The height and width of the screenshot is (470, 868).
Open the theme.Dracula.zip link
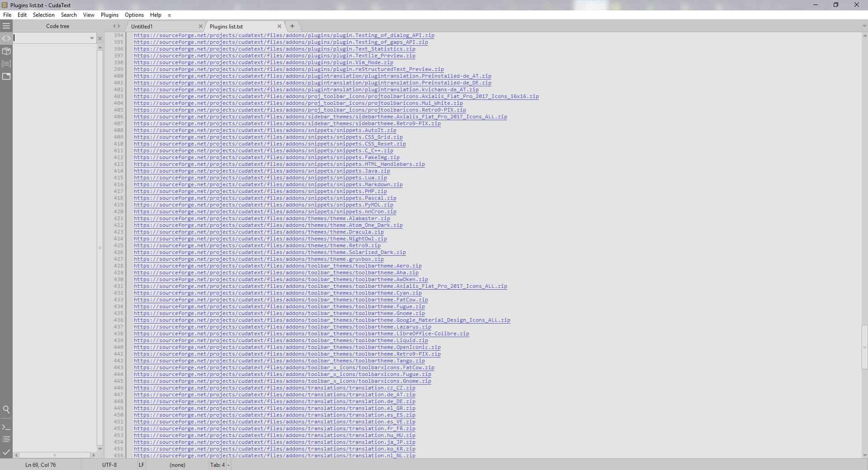259,232
